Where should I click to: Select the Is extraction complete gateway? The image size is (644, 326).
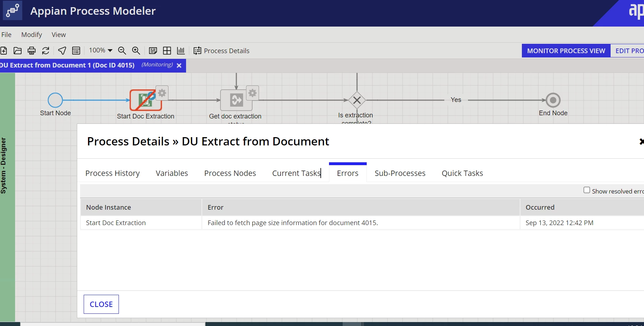tap(357, 100)
